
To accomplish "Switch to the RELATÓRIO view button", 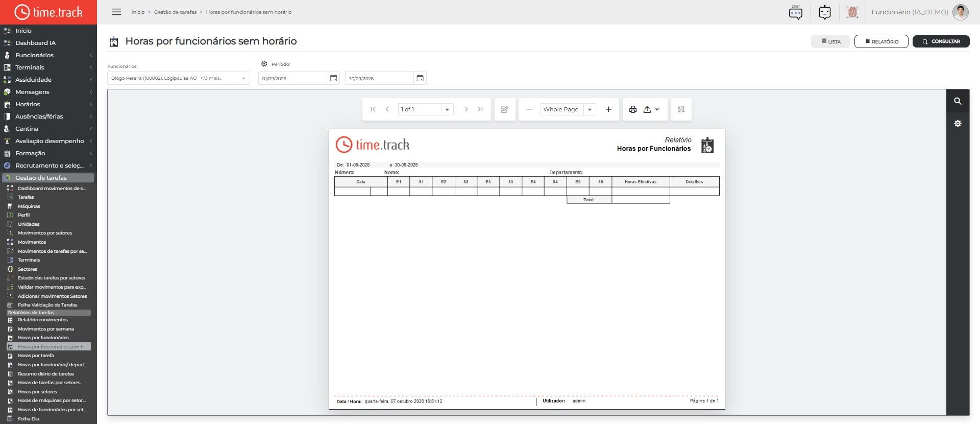I will 881,41.
